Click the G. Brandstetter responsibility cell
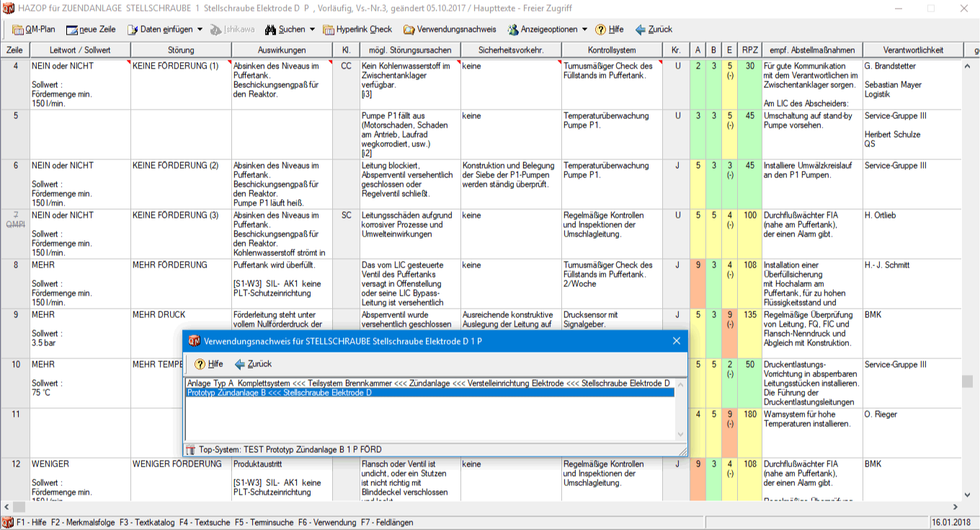Image resolution: width=980 pixels, height=530 pixels. tap(913, 84)
